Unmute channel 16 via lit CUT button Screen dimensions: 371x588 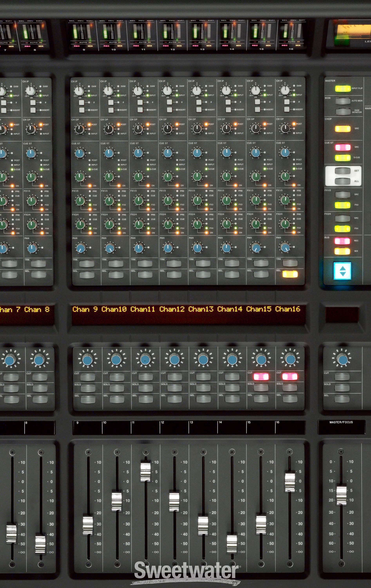point(290,376)
